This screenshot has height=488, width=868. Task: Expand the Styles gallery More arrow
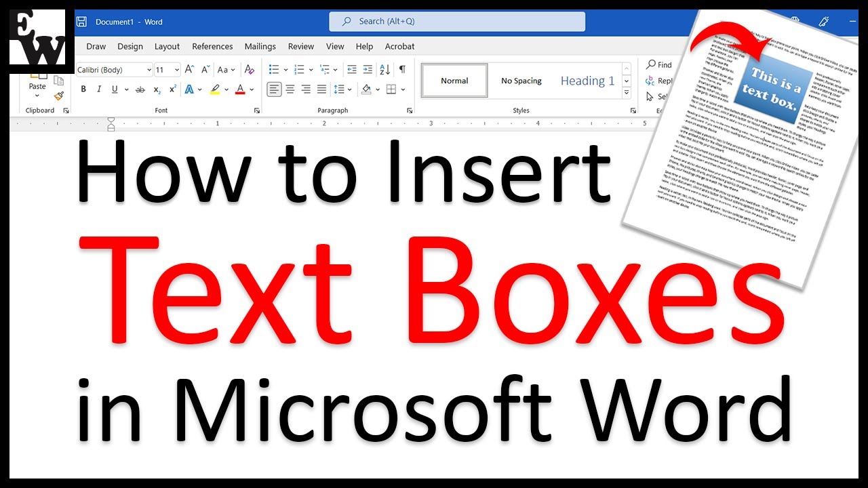(x=627, y=93)
